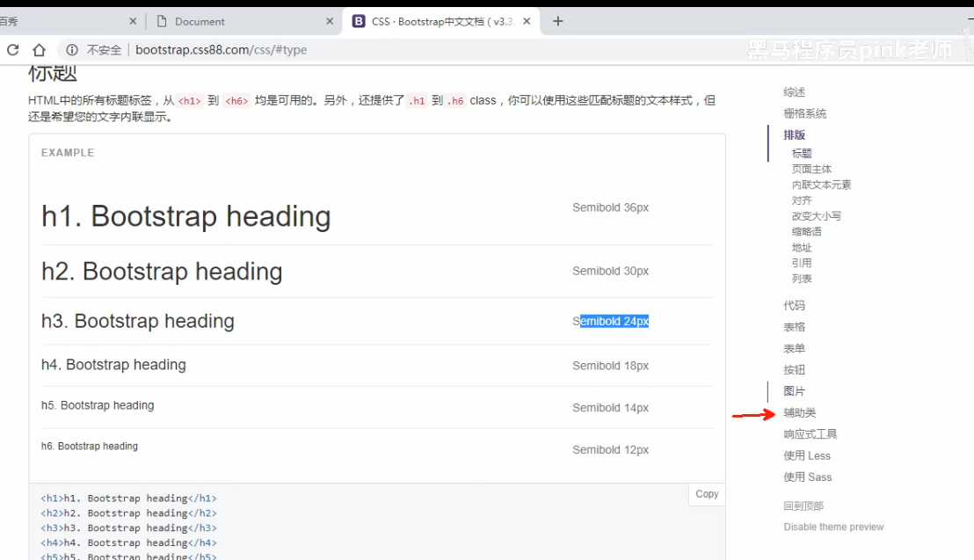Viewport: 974px width, 560px height.
Task: Click the h3. Bootstrap heading example text
Action: (137, 322)
